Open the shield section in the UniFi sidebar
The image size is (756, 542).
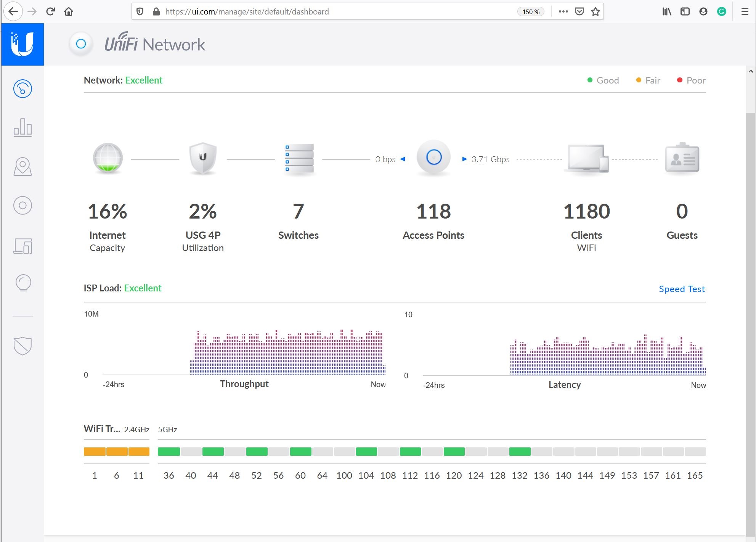click(x=22, y=346)
